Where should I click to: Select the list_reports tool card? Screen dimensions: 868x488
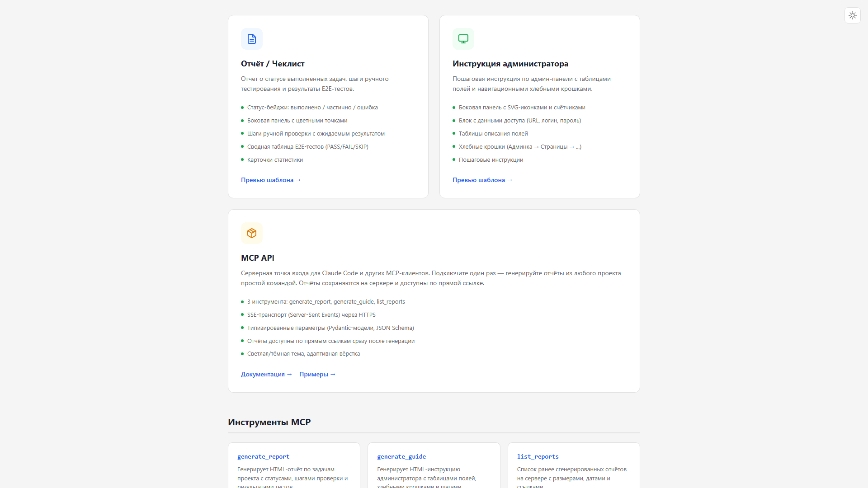click(x=573, y=465)
